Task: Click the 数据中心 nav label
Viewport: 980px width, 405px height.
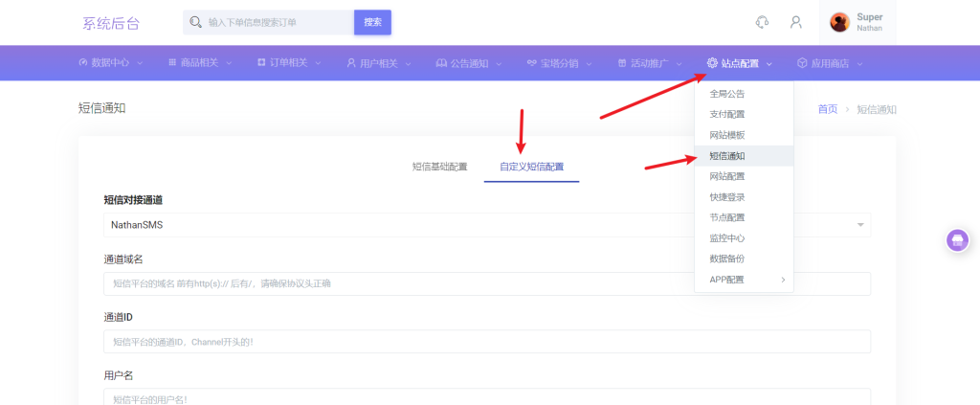Action: [111, 63]
